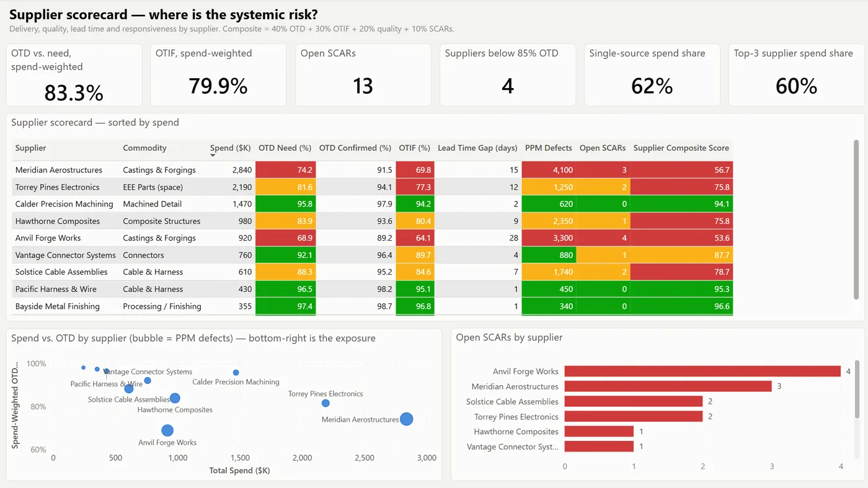868x488 pixels.
Task: Select Torrey Pines Electronics in the table
Action: tap(57, 187)
